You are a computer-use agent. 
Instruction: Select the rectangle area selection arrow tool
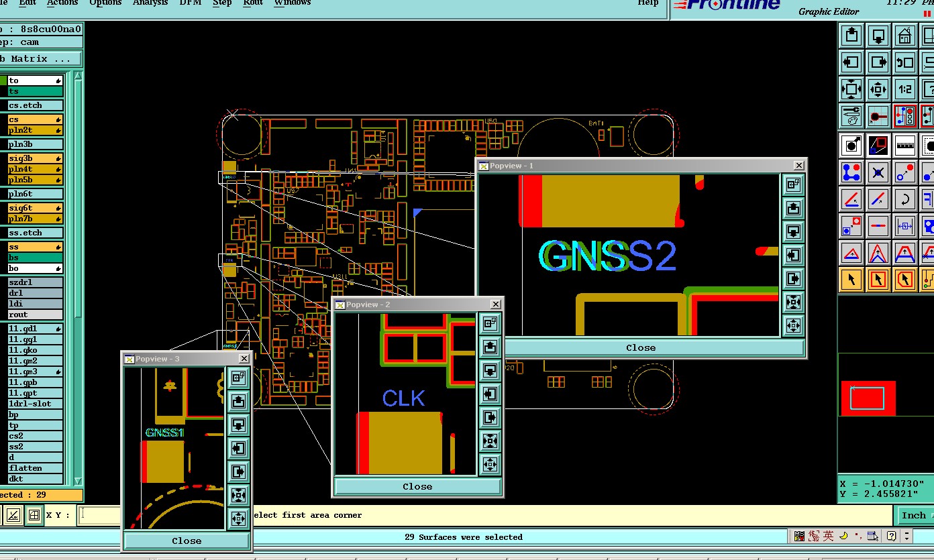[x=878, y=278]
